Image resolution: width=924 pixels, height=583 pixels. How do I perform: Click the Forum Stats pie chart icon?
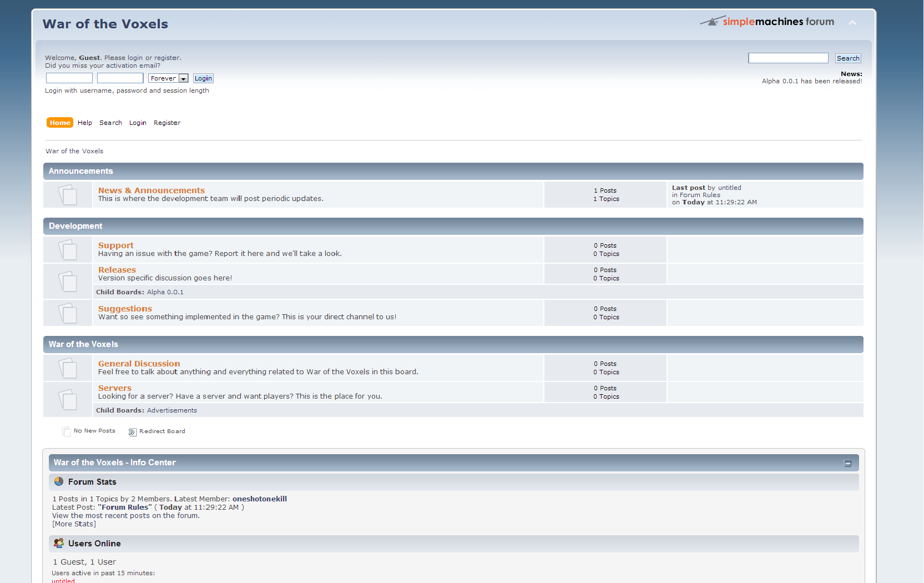[x=59, y=481]
